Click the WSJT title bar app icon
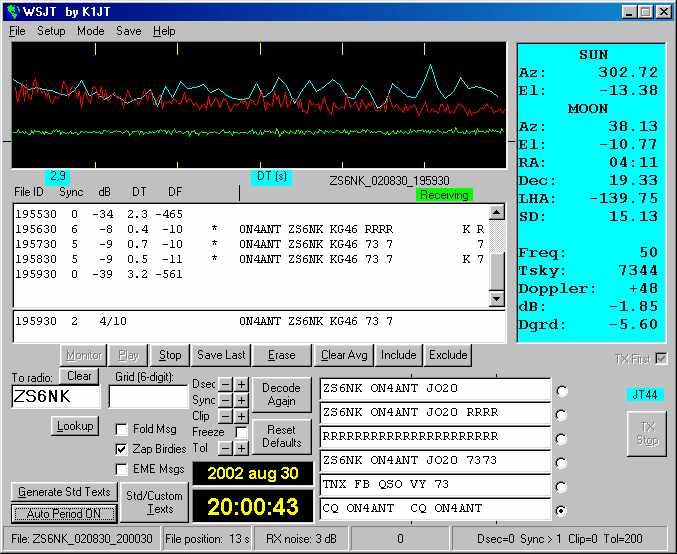677x554 pixels. (x=13, y=12)
